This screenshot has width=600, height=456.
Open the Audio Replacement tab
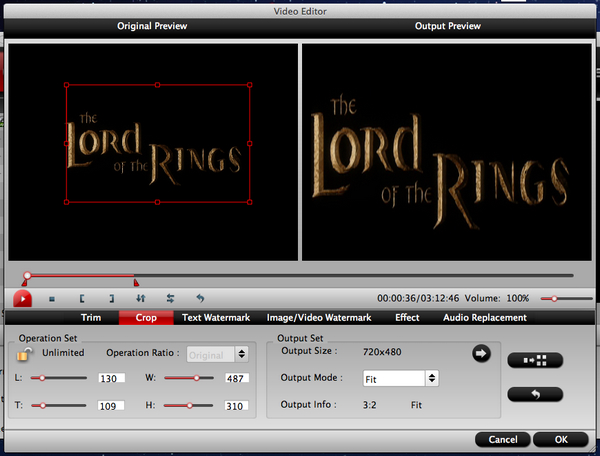[x=485, y=318]
